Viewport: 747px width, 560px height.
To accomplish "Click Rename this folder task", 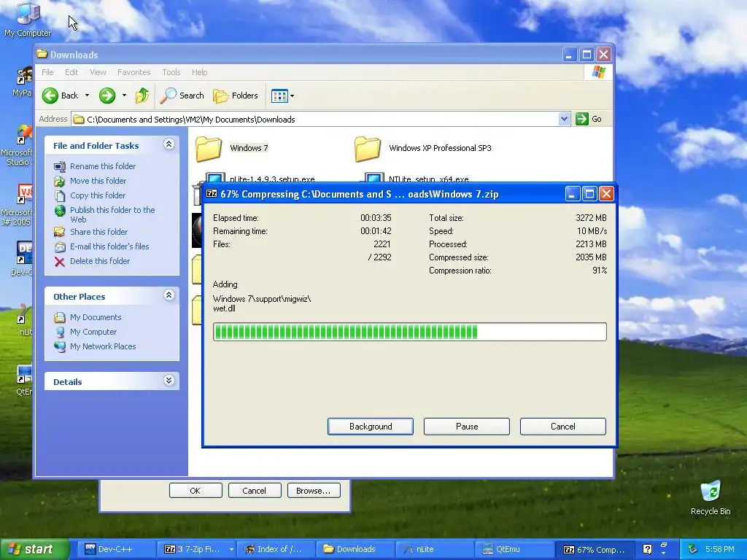I will coord(102,166).
